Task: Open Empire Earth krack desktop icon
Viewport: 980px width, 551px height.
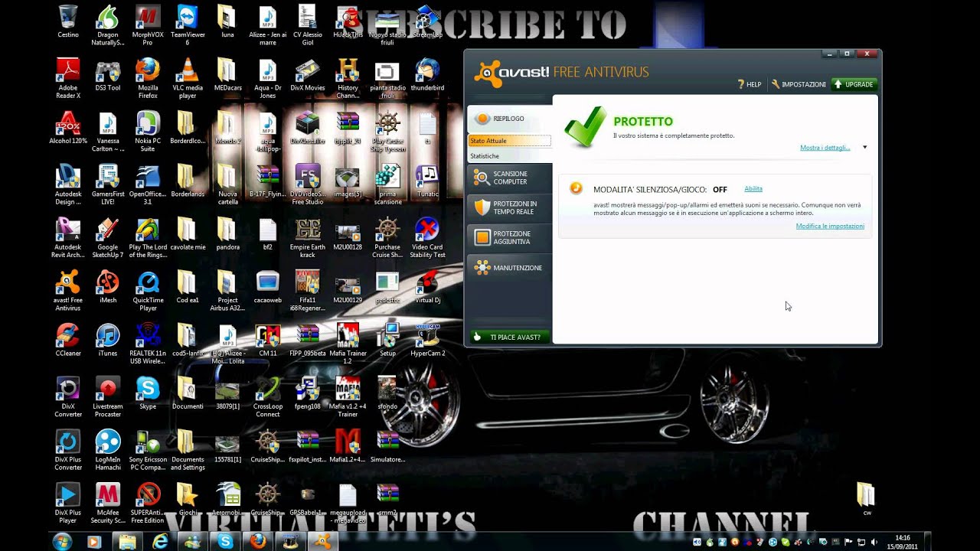Action: (x=308, y=238)
